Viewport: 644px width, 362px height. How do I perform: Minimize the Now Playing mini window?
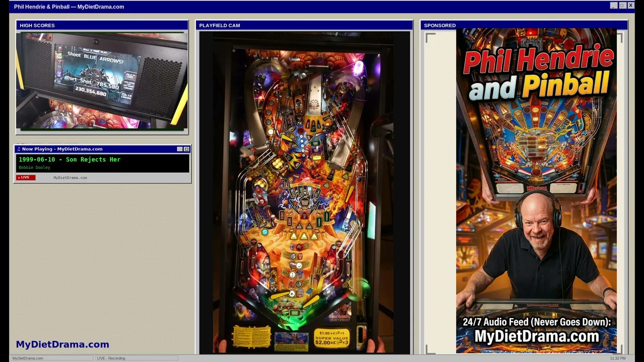tap(180, 149)
